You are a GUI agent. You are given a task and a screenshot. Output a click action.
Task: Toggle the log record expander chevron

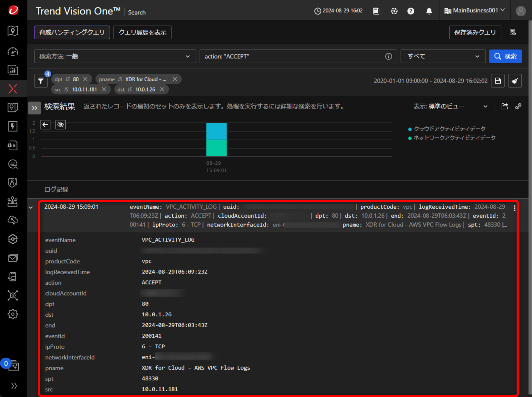click(x=31, y=207)
